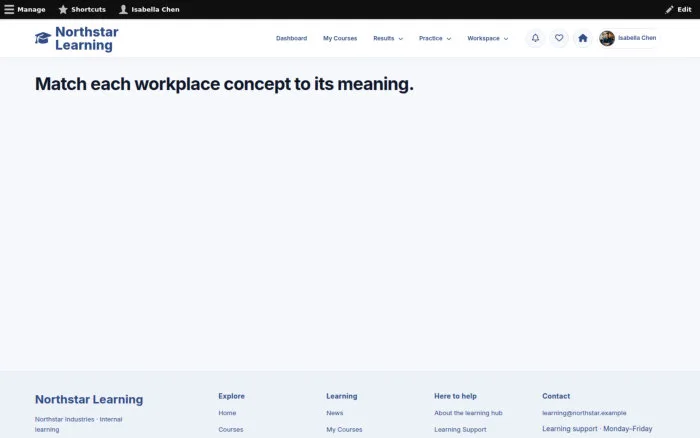Go to Dashboard nav item
This screenshot has width=700, height=438.
tap(292, 38)
